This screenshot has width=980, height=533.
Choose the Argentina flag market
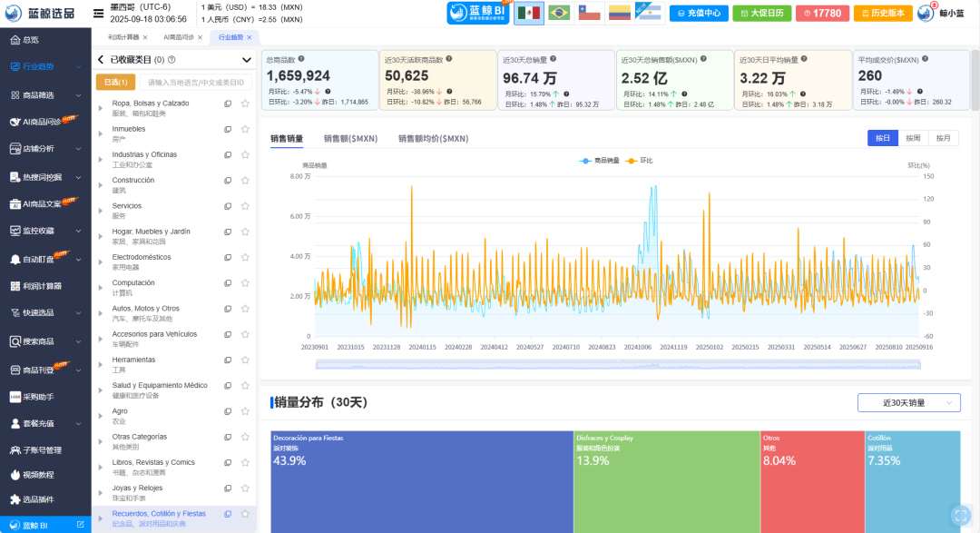click(649, 13)
